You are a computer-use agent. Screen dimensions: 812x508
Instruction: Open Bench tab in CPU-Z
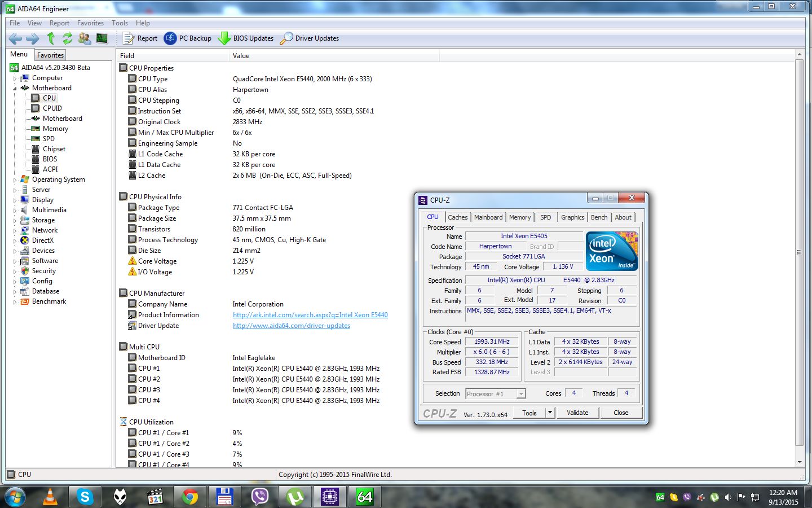pyautogui.click(x=599, y=217)
